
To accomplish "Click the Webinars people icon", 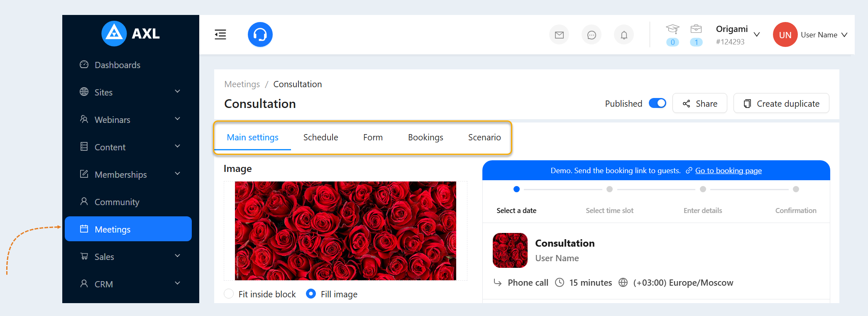I will coord(84,119).
